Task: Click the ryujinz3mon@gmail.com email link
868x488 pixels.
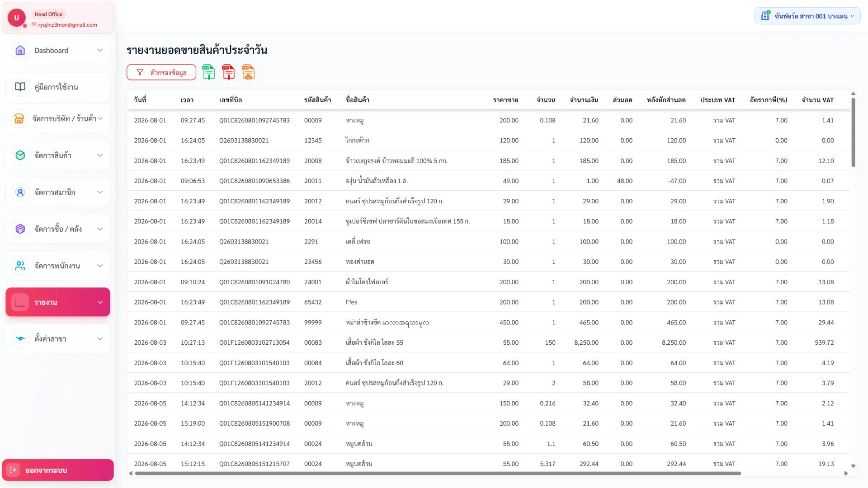Action: [67, 25]
